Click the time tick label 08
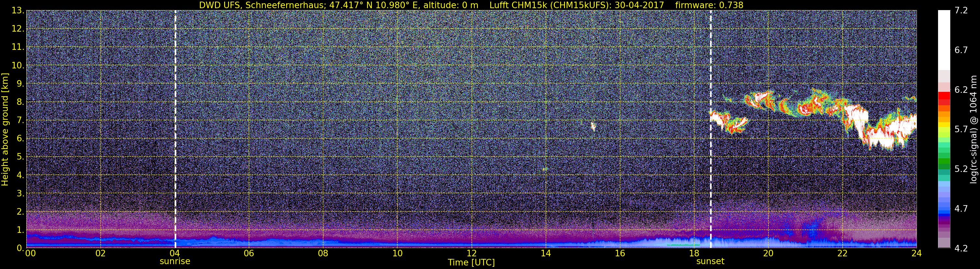 point(323,253)
